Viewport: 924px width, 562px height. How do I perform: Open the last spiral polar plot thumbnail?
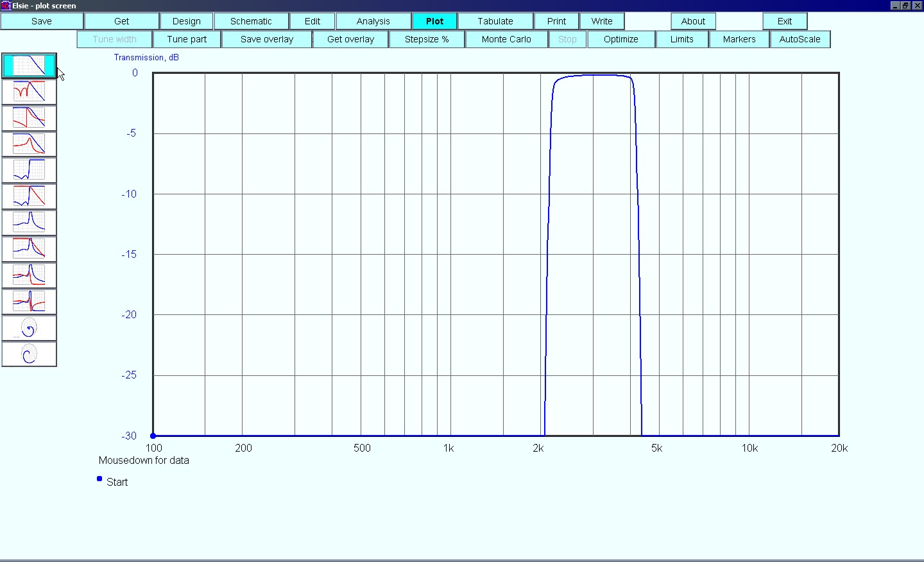[29, 354]
